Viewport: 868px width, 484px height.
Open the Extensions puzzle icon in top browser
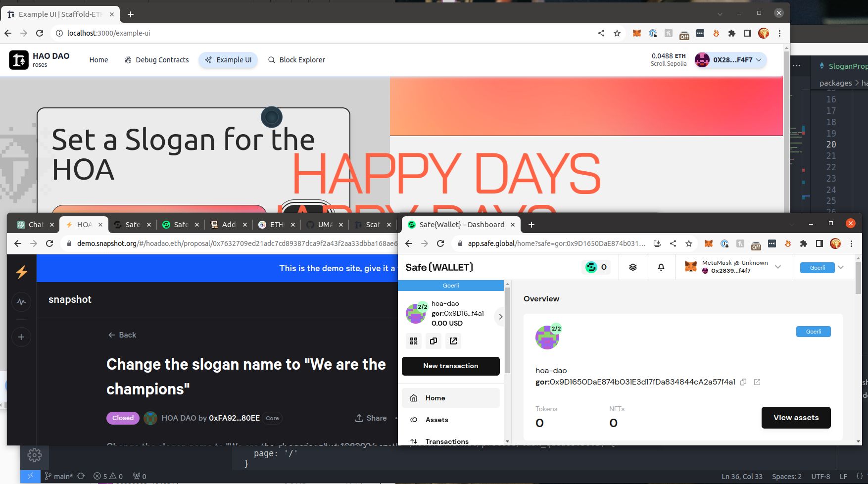[x=732, y=33]
